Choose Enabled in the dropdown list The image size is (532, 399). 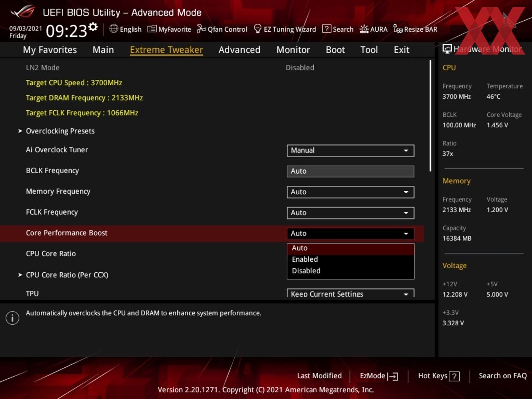pos(350,259)
